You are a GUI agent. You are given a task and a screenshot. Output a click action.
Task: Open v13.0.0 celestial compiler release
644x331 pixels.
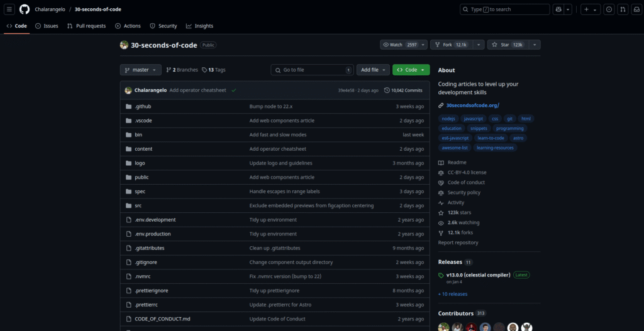click(x=478, y=275)
